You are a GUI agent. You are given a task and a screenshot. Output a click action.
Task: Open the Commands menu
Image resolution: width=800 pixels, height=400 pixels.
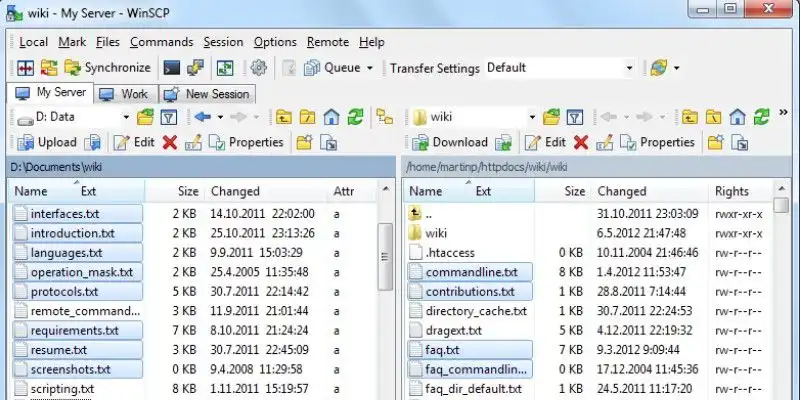click(x=161, y=42)
